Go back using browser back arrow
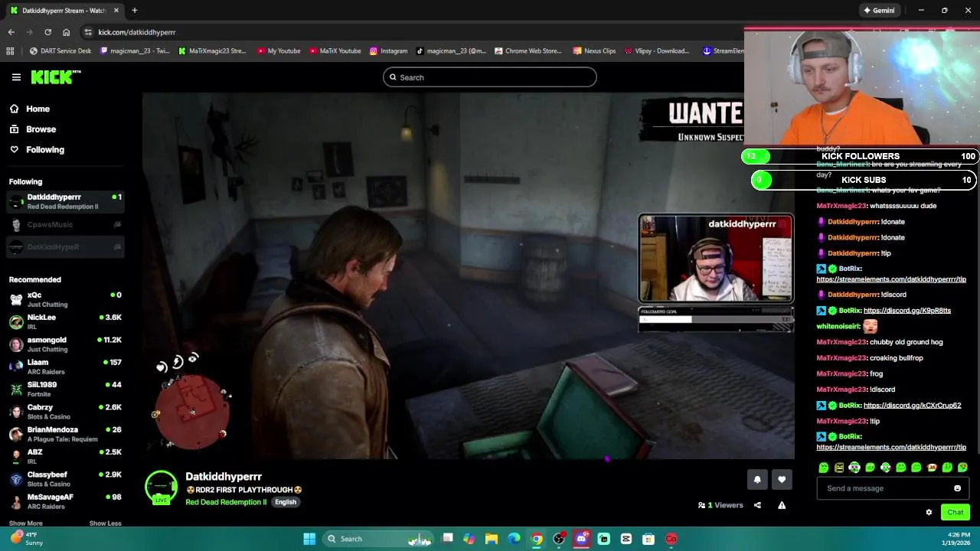The width and height of the screenshot is (980, 551). click(11, 32)
